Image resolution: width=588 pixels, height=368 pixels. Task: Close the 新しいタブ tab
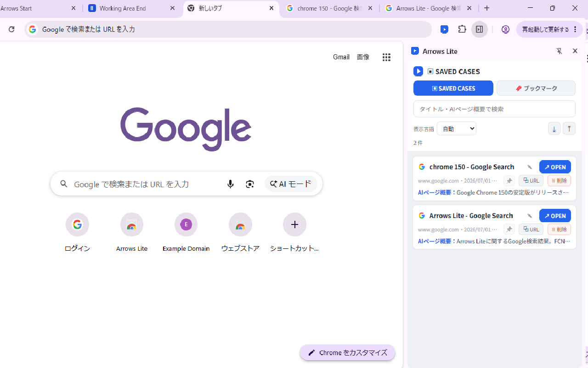(271, 8)
